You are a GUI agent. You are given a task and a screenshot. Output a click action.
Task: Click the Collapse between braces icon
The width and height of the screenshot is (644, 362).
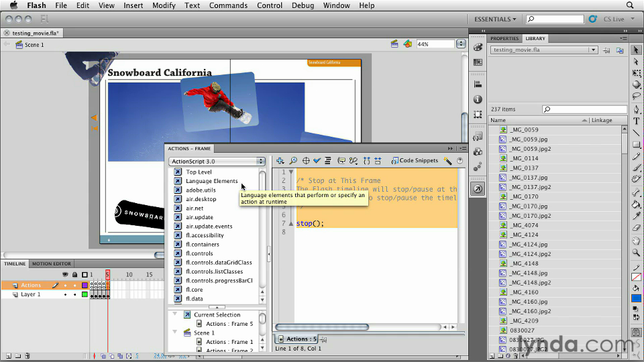(x=367, y=161)
